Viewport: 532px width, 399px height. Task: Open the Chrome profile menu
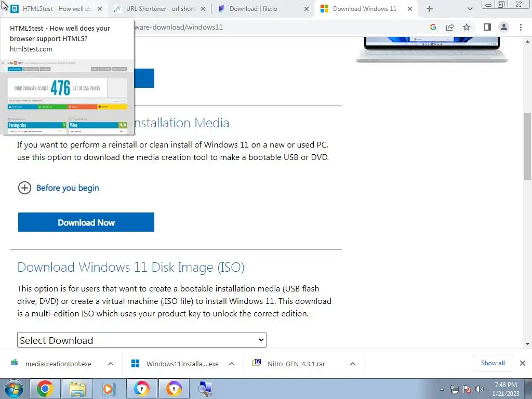[x=504, y=27]
